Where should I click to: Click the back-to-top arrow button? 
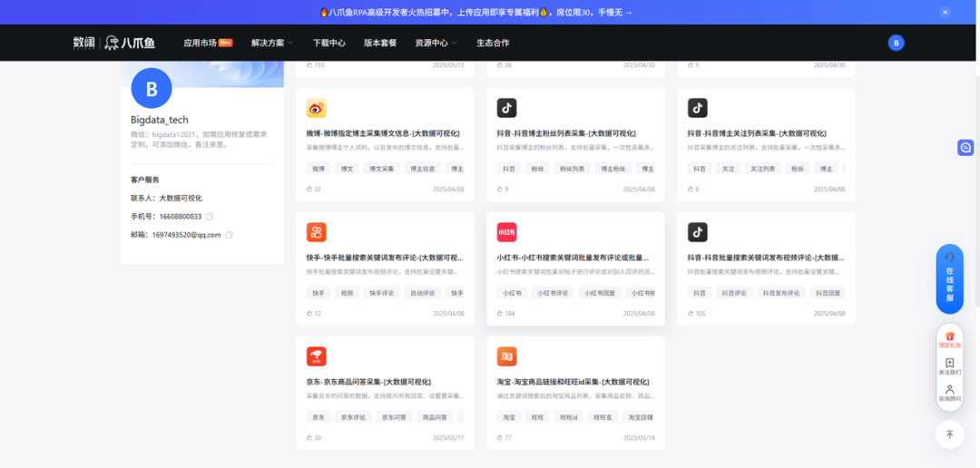click(949, 434)
